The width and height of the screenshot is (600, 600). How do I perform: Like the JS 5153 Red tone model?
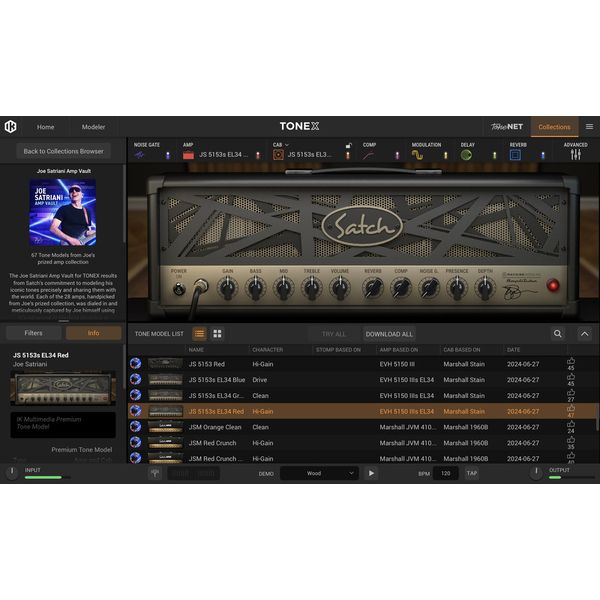click(571, 361)
